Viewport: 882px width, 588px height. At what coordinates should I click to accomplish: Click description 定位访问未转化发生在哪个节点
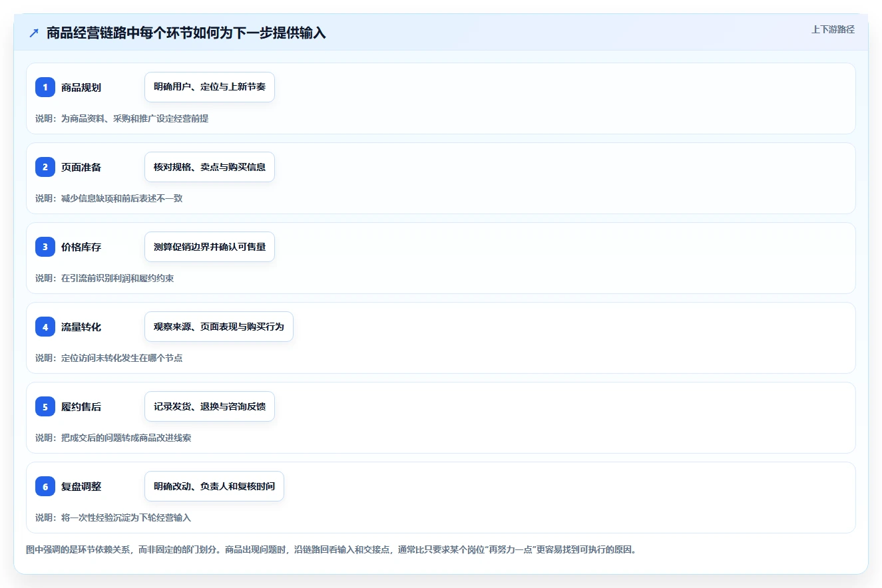[122, 358]
